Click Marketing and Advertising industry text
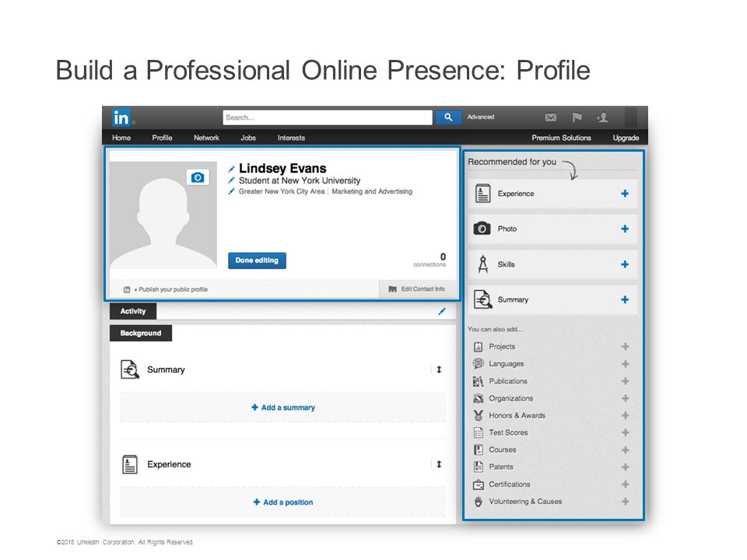The image size is (747, 560). coord(372,191)
